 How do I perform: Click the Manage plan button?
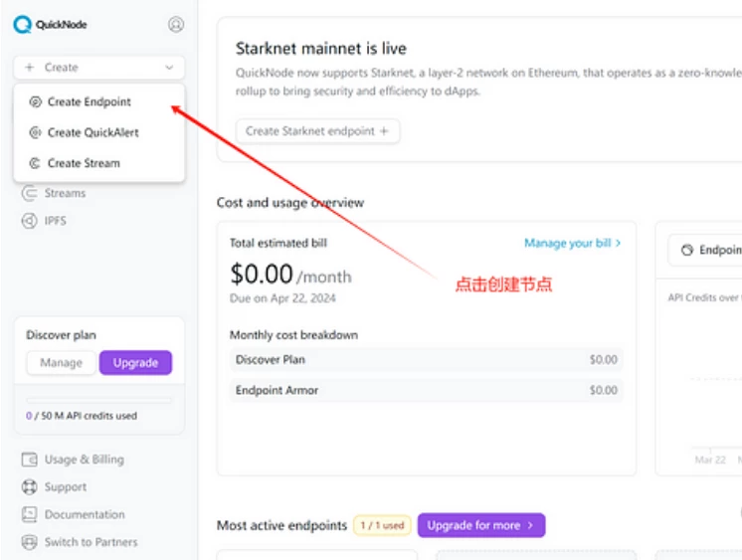pos(61,363)
